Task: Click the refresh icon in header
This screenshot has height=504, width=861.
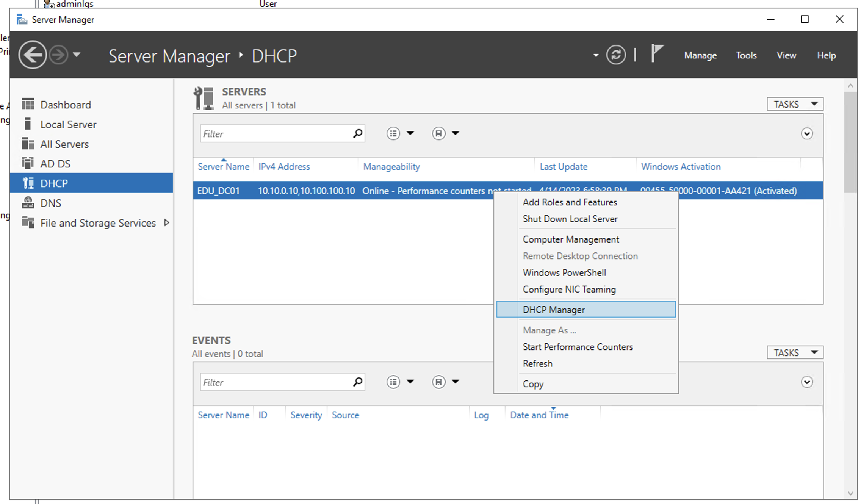Action: (x=616, y=55)
